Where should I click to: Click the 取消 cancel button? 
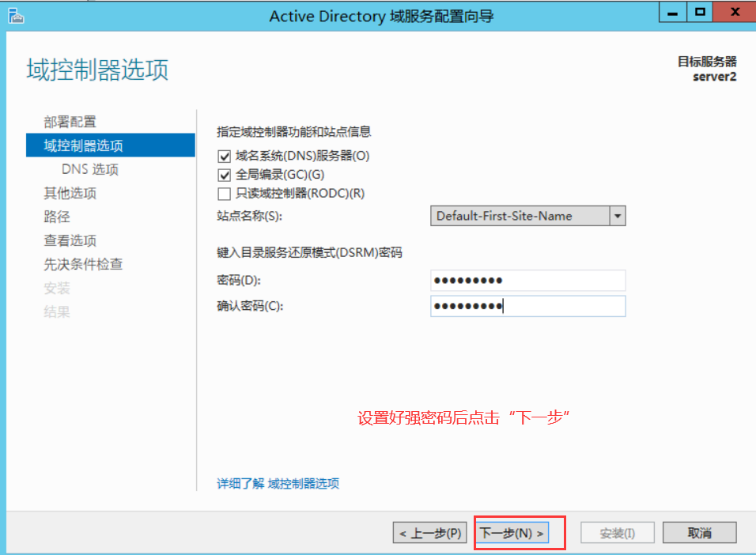tap(700, 533)
